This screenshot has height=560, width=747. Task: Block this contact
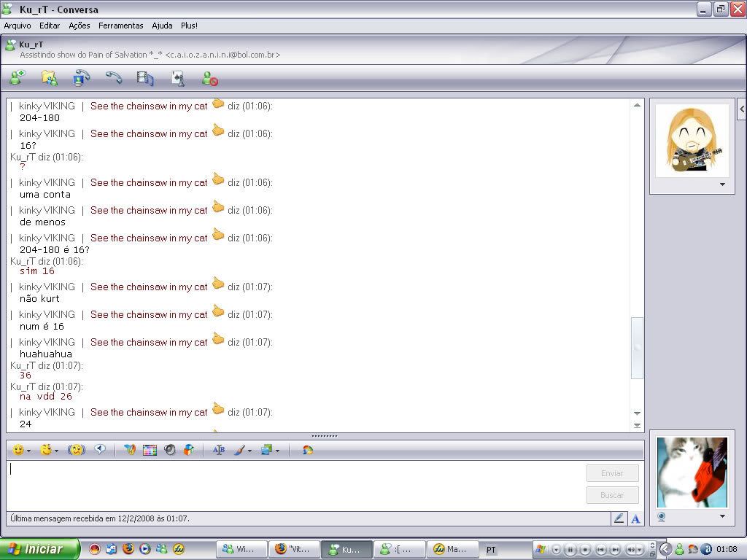pos(209,78)
